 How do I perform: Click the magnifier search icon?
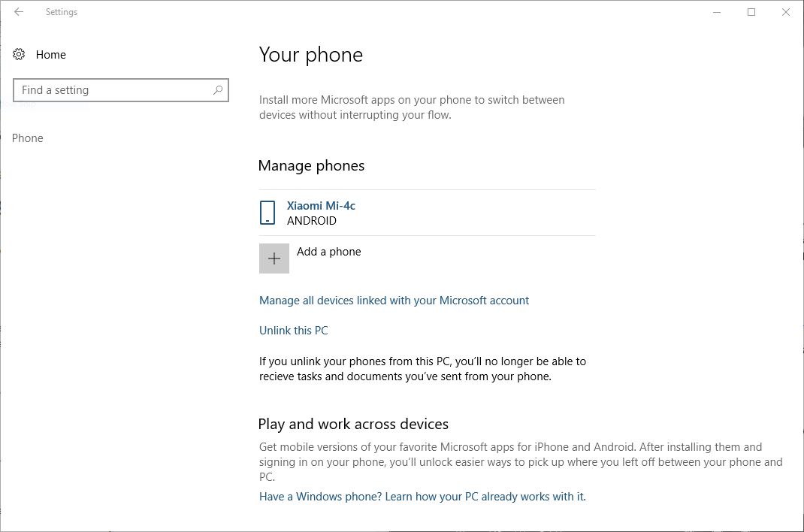click(x=218, y=90)
